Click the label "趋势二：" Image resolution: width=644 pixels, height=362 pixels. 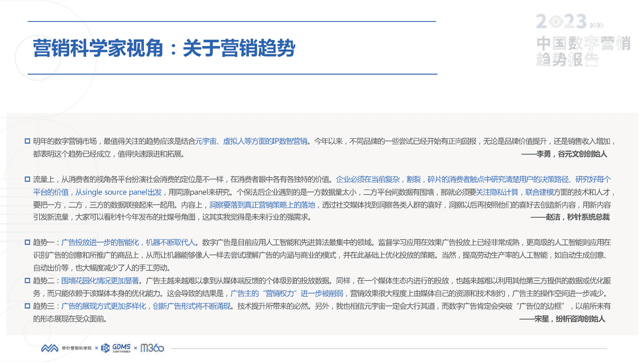click(x=47, y=280)
